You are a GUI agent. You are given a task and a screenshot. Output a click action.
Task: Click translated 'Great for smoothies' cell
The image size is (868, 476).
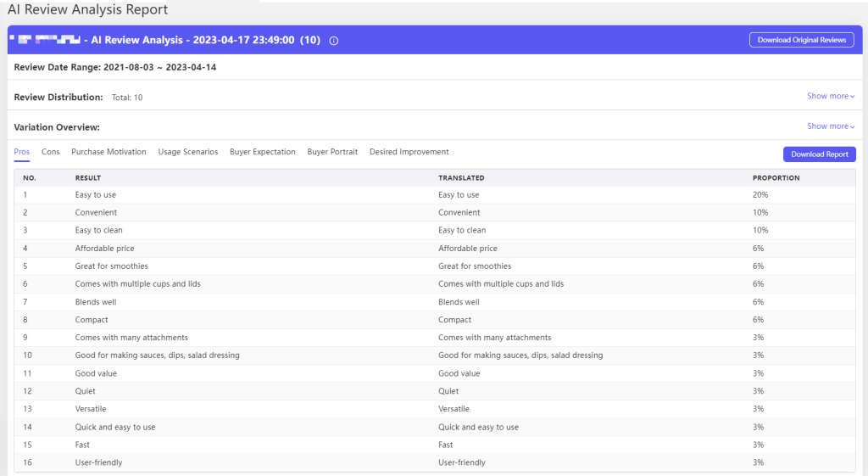475,266
